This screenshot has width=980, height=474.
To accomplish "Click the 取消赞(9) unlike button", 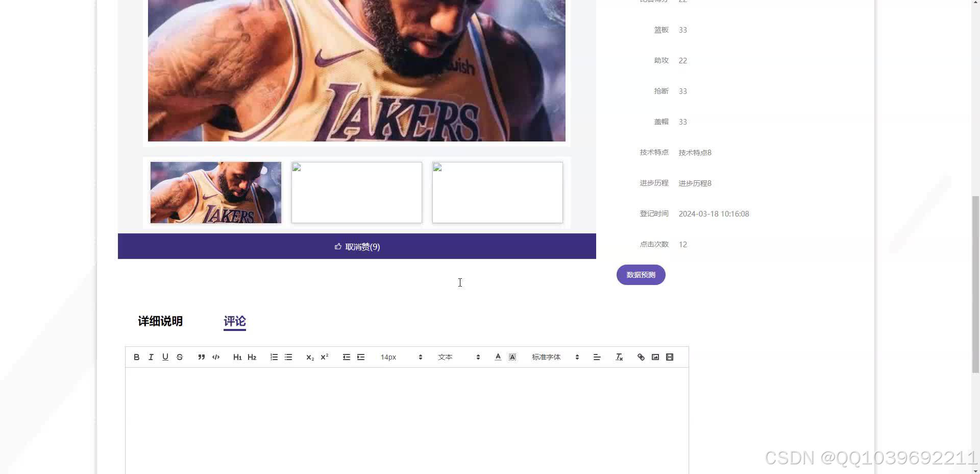I will (x=357, y=247).
